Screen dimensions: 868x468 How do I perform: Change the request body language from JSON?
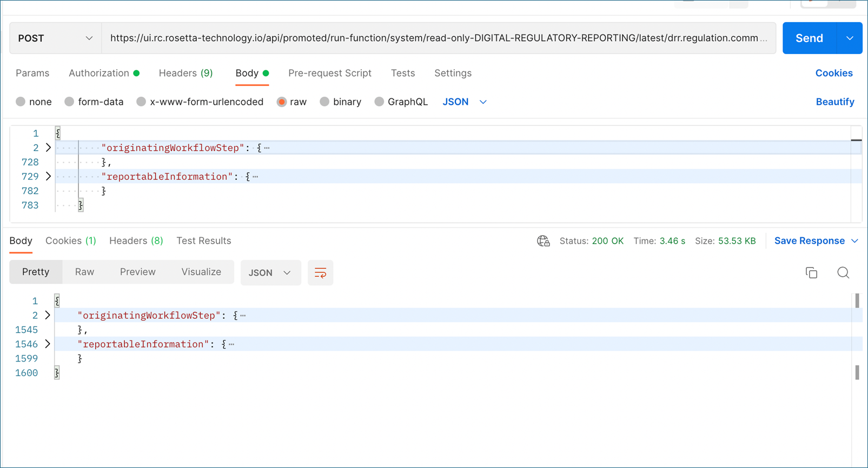coord(465,102)
